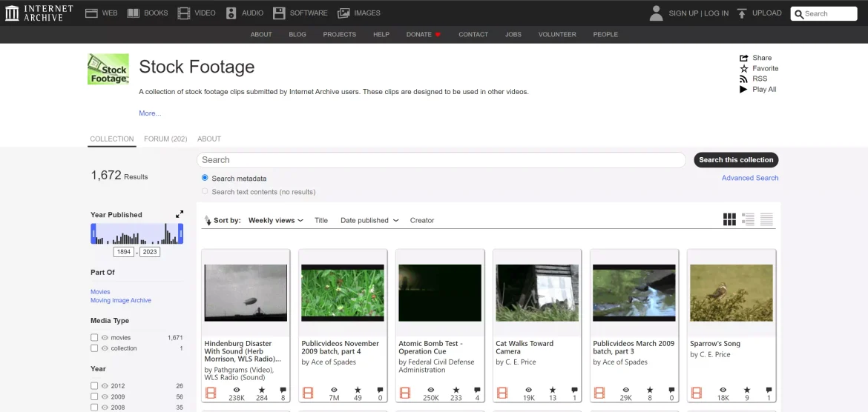
Task: Open the Volunteer menu item
Action: (x=557, y=34)
